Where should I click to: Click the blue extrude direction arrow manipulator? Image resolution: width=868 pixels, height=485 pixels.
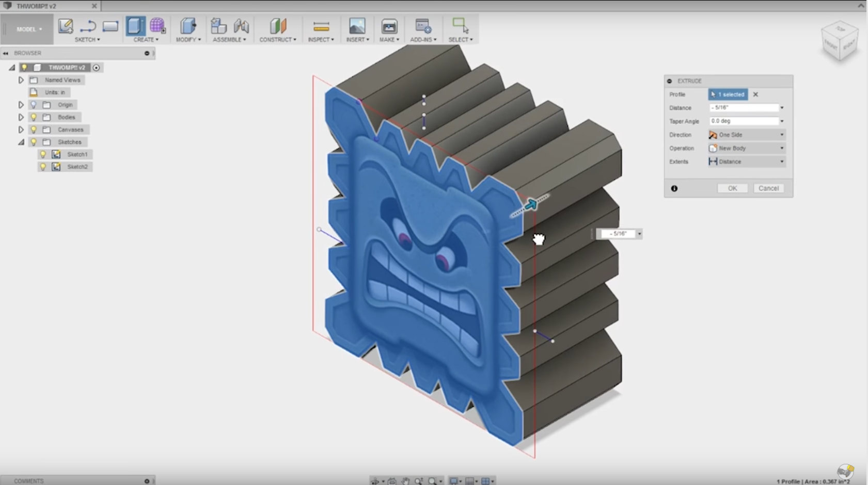pos(530,205)
